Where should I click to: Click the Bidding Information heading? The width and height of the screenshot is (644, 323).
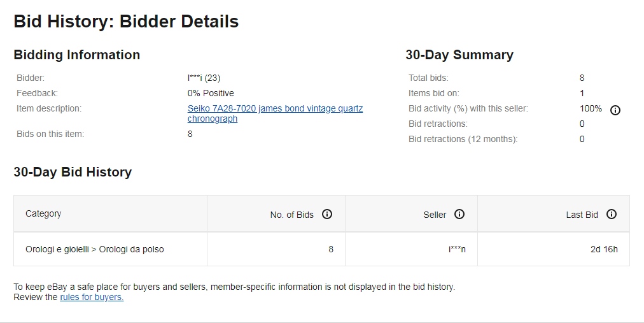click(x=76, y=55)
